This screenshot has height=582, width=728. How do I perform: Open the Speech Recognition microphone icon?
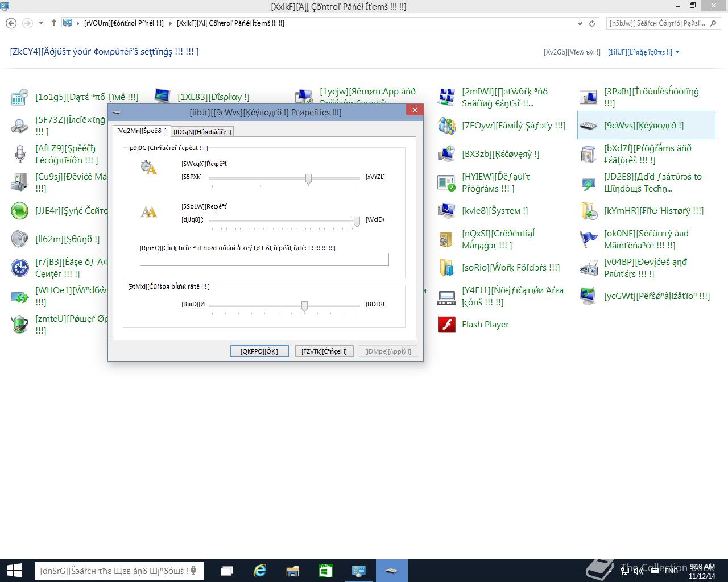[19, 154]
